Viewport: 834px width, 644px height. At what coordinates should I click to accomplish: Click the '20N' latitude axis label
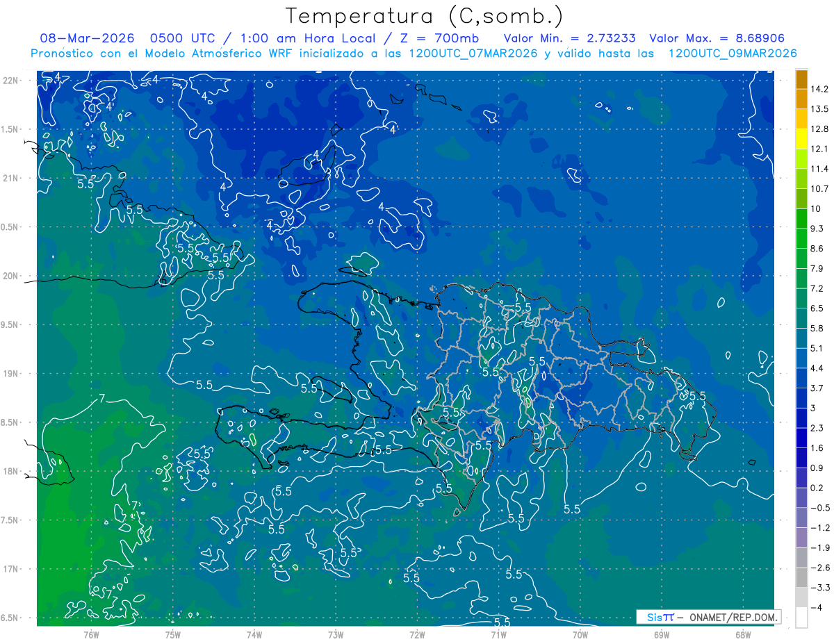(x=10, y=276)
